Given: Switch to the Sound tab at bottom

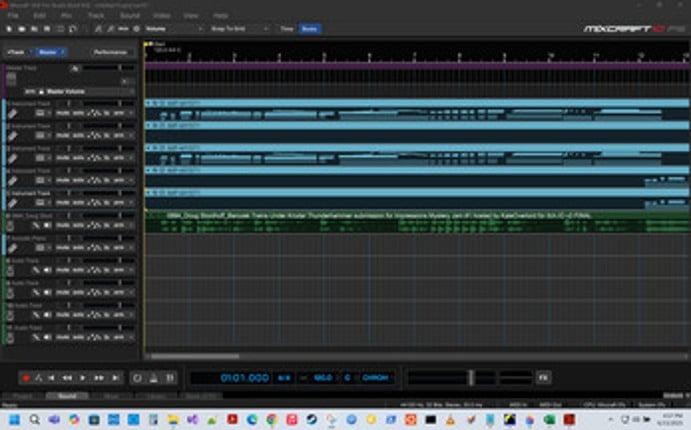Looking at the screenshot, I should coord(67,396).
